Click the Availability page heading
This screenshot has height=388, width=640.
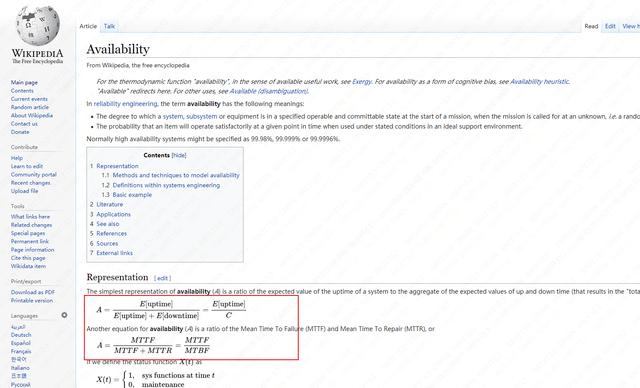pos(118,49)
